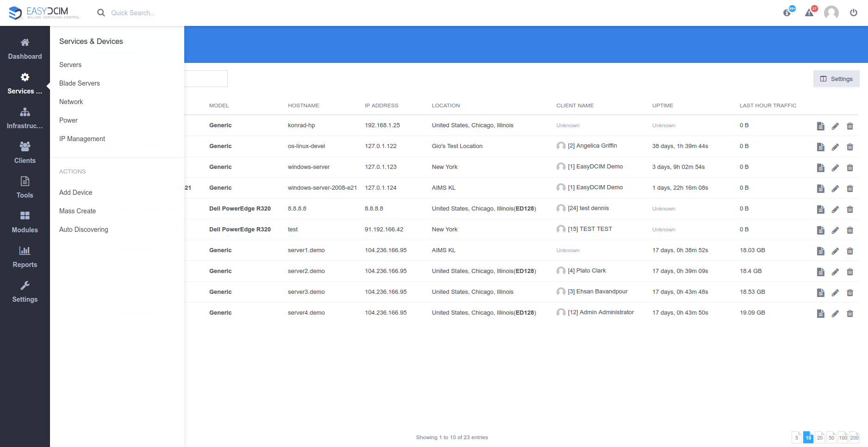868x447 pixels.
Task: Click the EasyDCIM logo
Action: point(44,12)
